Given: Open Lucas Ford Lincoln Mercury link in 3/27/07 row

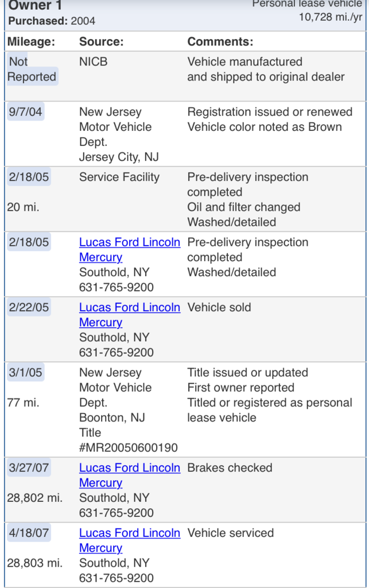Looking at the screenshot, I should [130, 475].
